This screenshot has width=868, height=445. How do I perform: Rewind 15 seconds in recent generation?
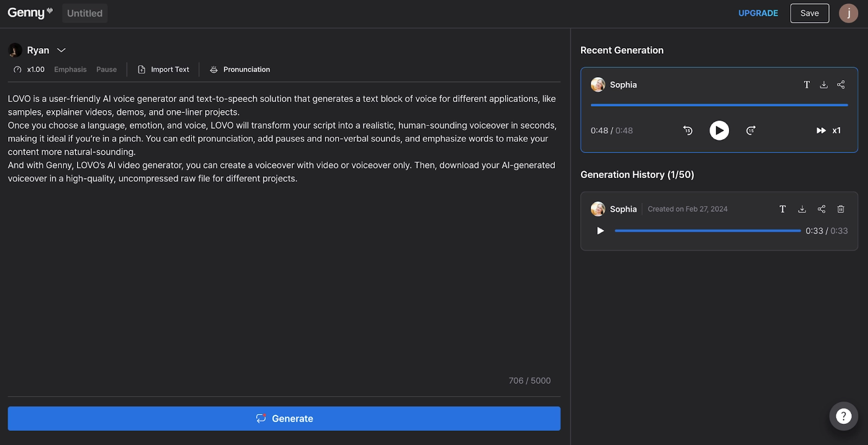tap(688, 130)
